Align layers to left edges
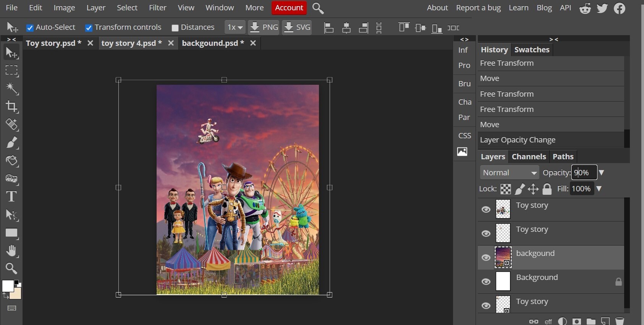The width and height of the screenshot is (644, 325). click(x=328, y=28)
